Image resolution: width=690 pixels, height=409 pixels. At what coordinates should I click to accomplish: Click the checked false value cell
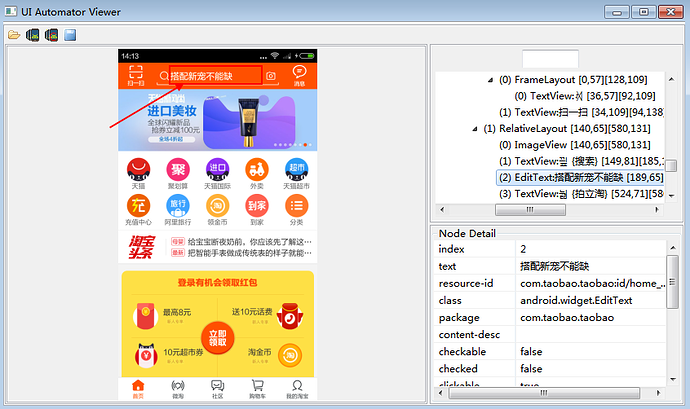click(591, 369)
